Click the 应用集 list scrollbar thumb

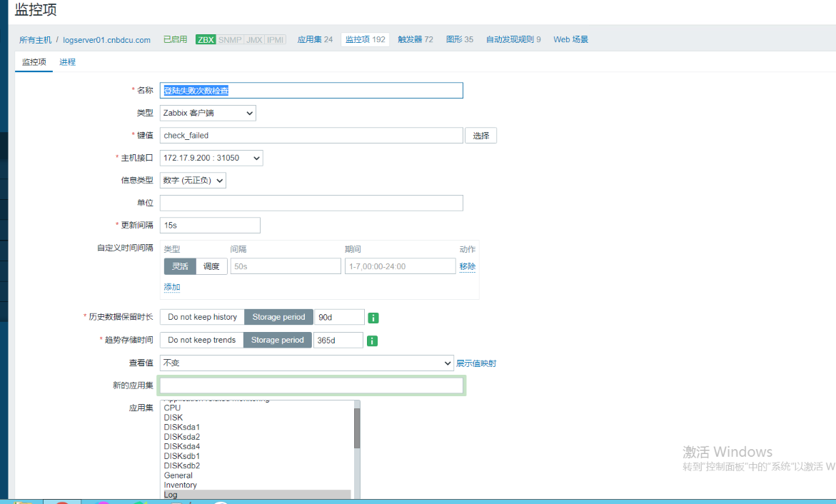click(357, 428)
